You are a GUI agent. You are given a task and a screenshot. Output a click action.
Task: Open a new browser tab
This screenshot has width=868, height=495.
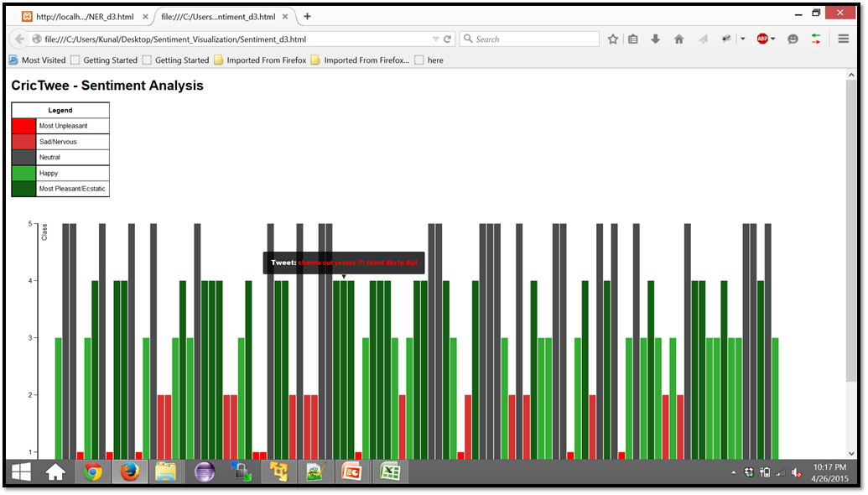[x=308, y=16]
